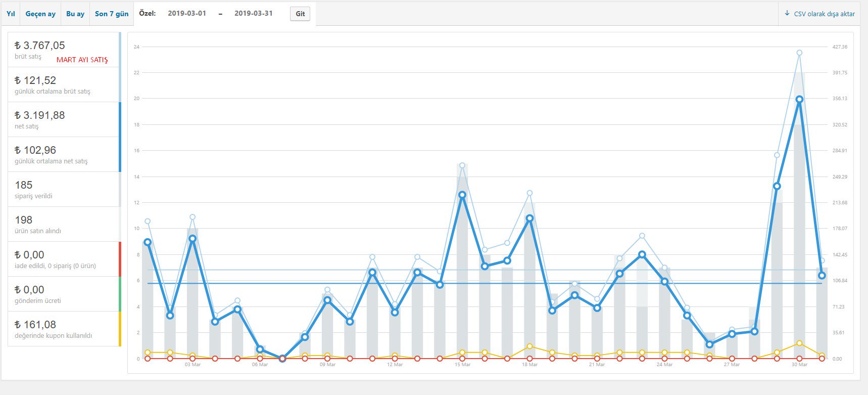Toggle ürün satın alındı legend entry
This screenshot has height=395, width=868.
click(64, 224)
